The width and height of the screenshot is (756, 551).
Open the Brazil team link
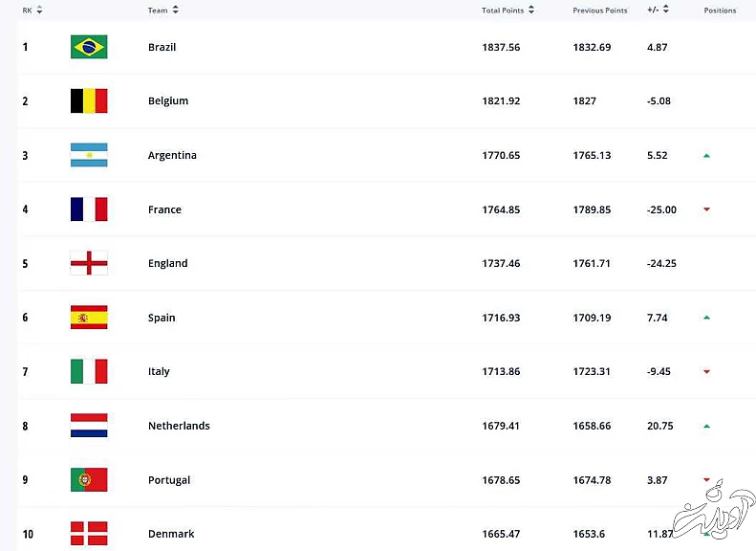pyautogui.click(x=162, y=47)
